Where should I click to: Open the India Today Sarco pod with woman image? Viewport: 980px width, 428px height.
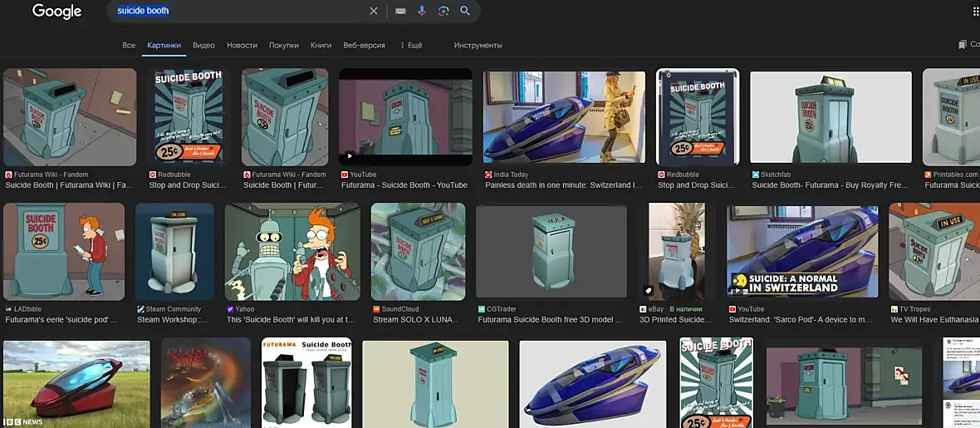(564, 116)
